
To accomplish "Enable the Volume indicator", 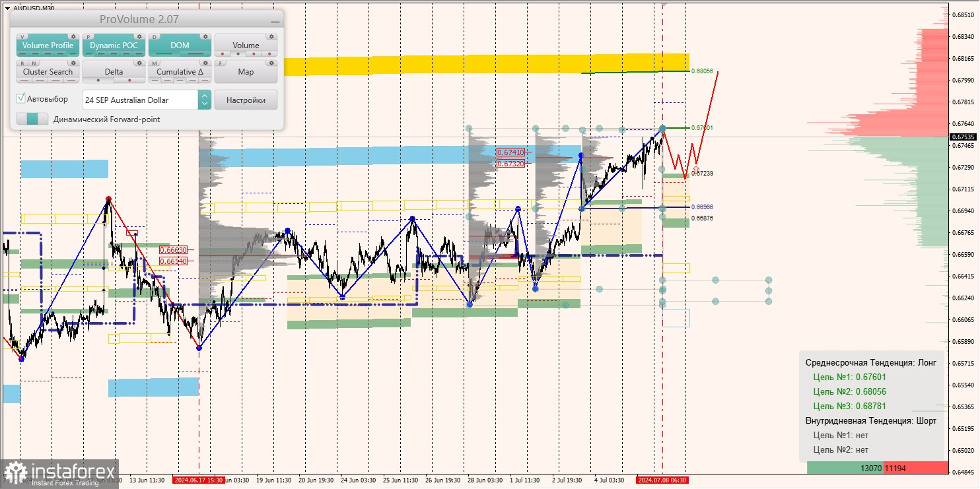I will [x=246, y=46].
